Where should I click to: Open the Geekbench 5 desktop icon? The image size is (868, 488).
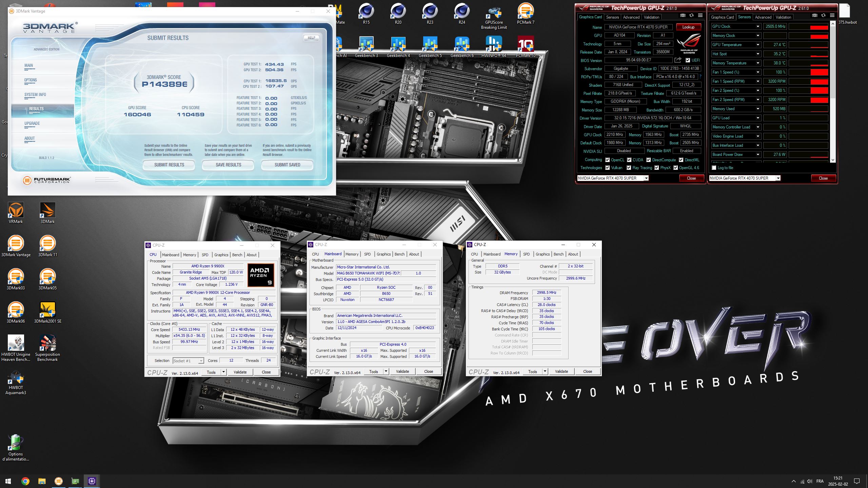[430, 47]
